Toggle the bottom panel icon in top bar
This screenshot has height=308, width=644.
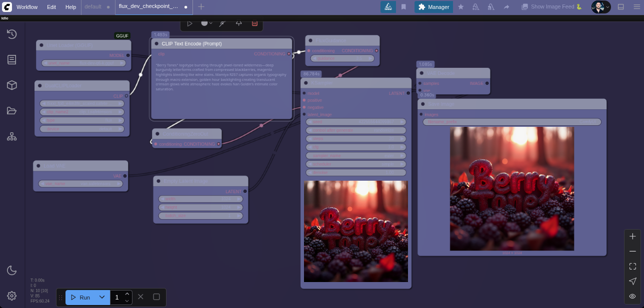click(620, 7)
